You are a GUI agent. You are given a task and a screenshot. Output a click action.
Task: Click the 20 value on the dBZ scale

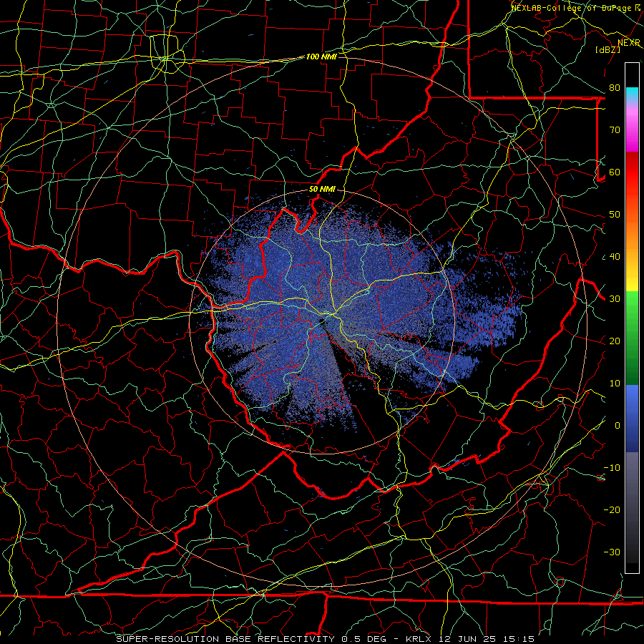coord(615,341)
